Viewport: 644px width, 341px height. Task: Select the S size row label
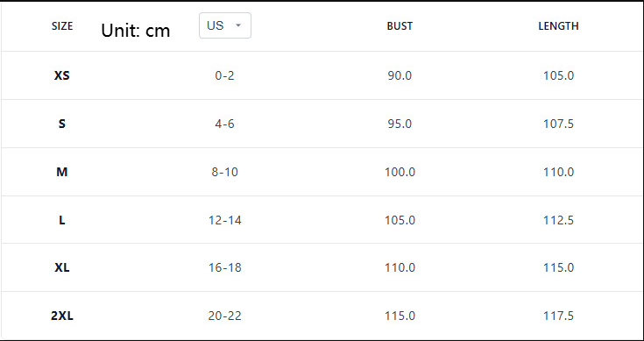(x=62, y=124)
